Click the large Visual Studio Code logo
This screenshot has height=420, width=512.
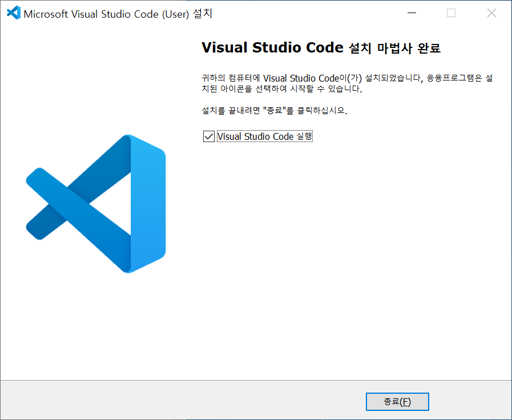click(x=96, y=204)
